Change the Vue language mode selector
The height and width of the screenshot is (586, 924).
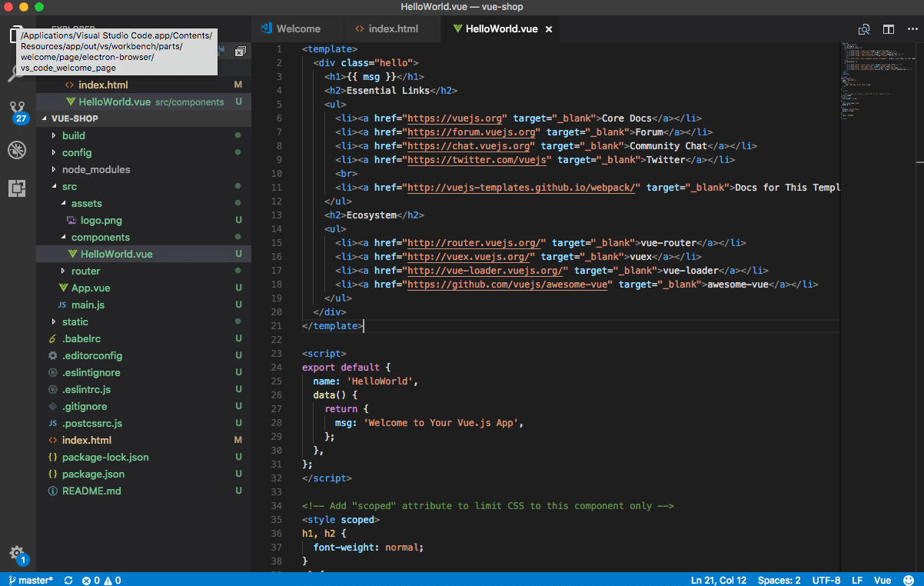click(882, 580)
